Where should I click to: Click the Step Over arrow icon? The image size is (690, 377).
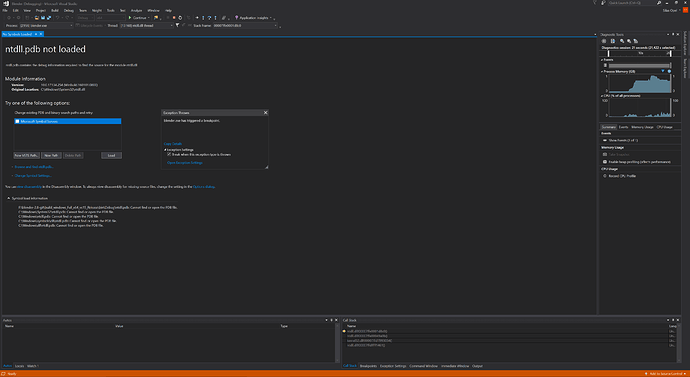[x=209, y=18]
